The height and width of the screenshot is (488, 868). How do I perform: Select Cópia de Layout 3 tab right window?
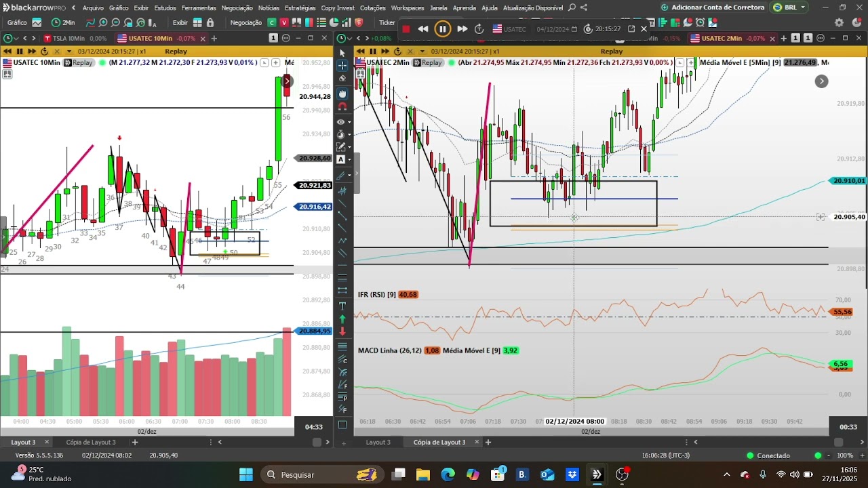click(439, 442)
